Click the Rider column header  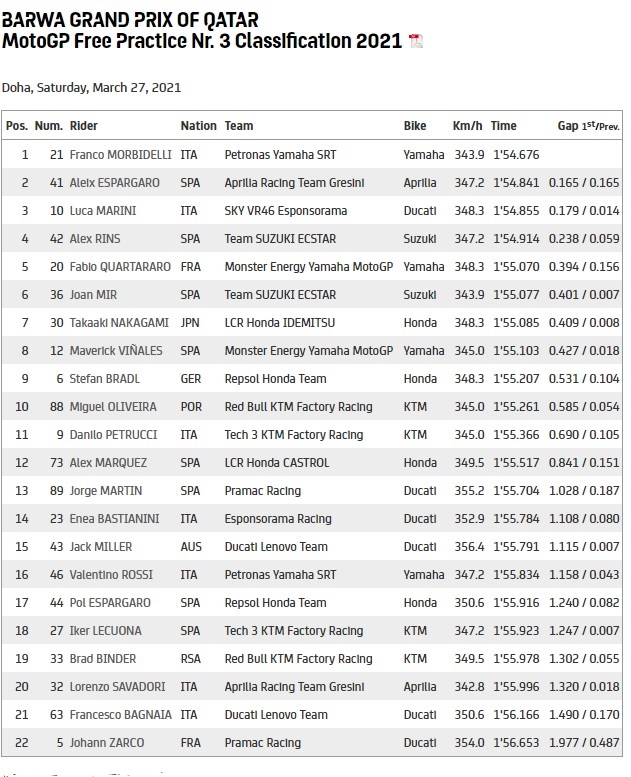coord(84,126)
